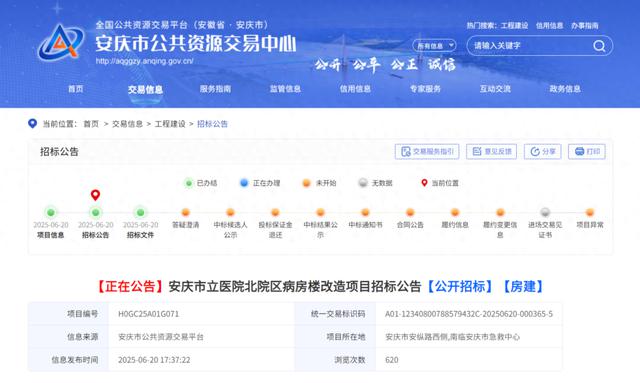Click the blue 正在办理 legend dot
This screenshot has width=640, height=383.
pyautogui.click(x=244, y=183)
